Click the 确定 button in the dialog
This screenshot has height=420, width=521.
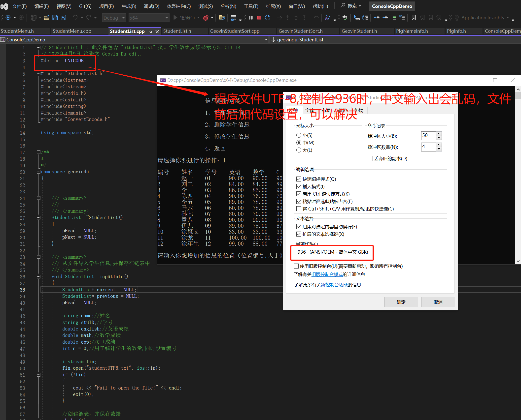click(401, 302)
